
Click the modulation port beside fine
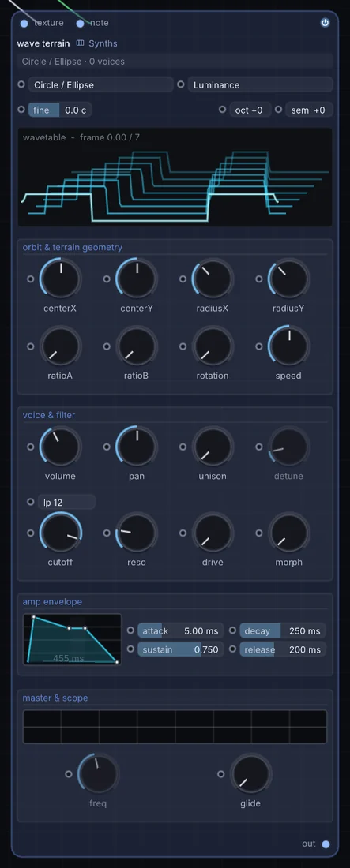tap(21, 110)
